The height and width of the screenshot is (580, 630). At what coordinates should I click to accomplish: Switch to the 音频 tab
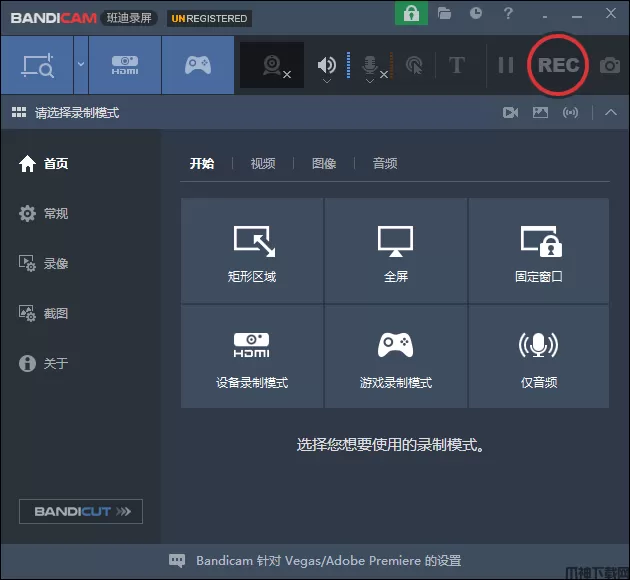click(x=385, y=164)
